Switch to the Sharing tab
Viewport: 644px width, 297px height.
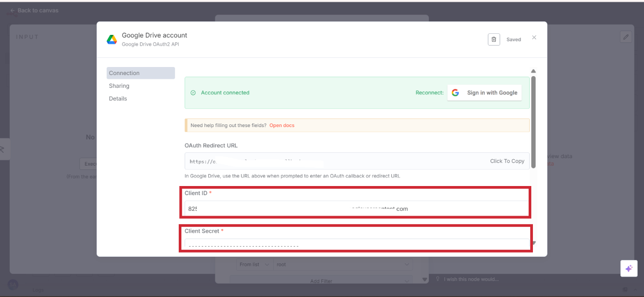(x=119, y=86)
